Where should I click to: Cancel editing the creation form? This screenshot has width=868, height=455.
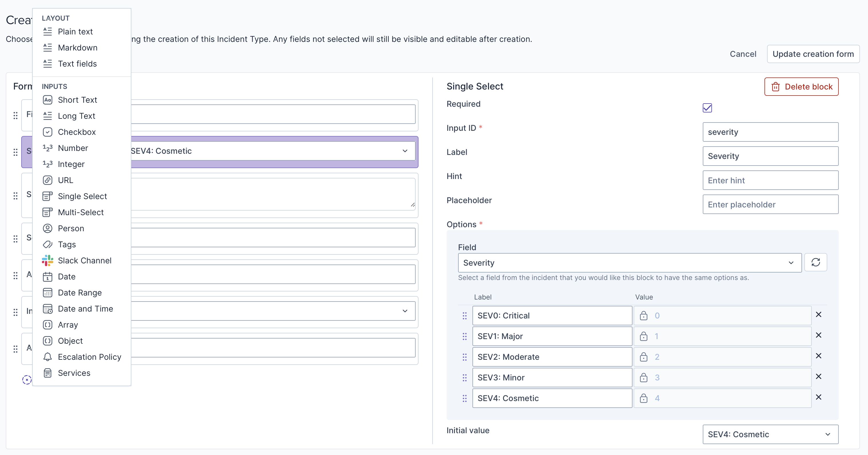[x=743, y=54]
